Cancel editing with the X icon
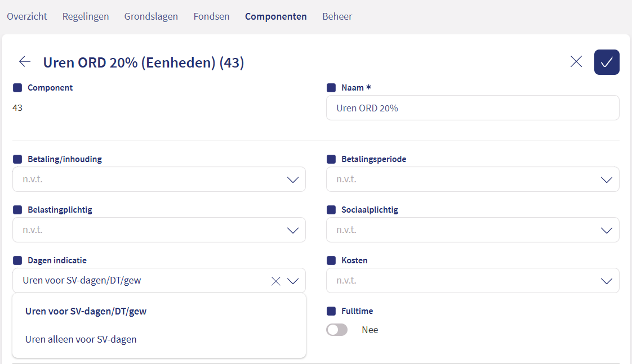632x364 pixels. (576, 62)
